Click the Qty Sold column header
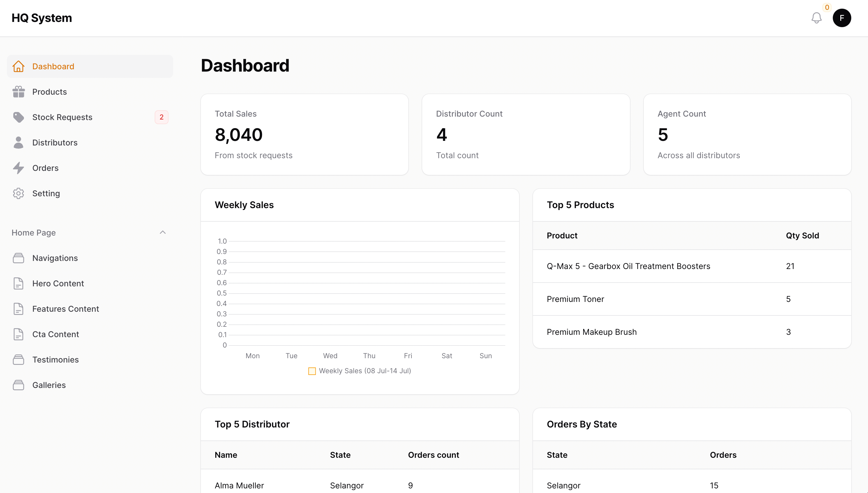This screenshot has height=493, width=868. click(x=802, y=236)
